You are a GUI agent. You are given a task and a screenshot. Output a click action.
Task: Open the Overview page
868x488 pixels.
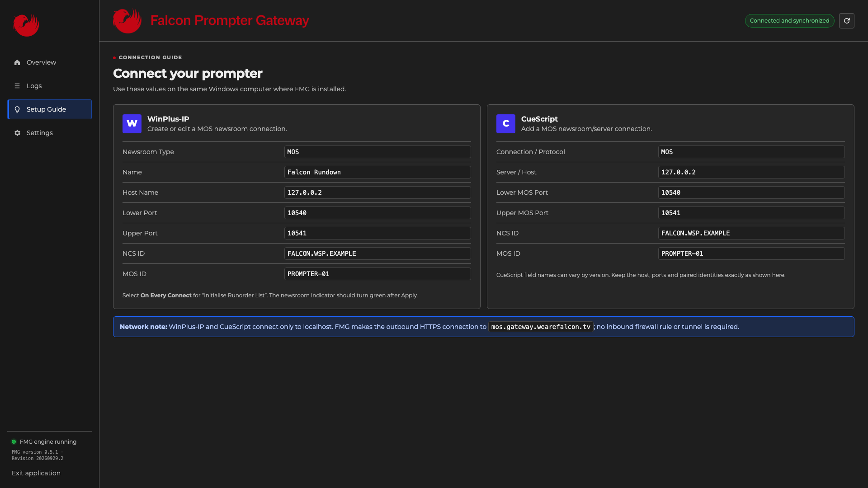point(50,62)
